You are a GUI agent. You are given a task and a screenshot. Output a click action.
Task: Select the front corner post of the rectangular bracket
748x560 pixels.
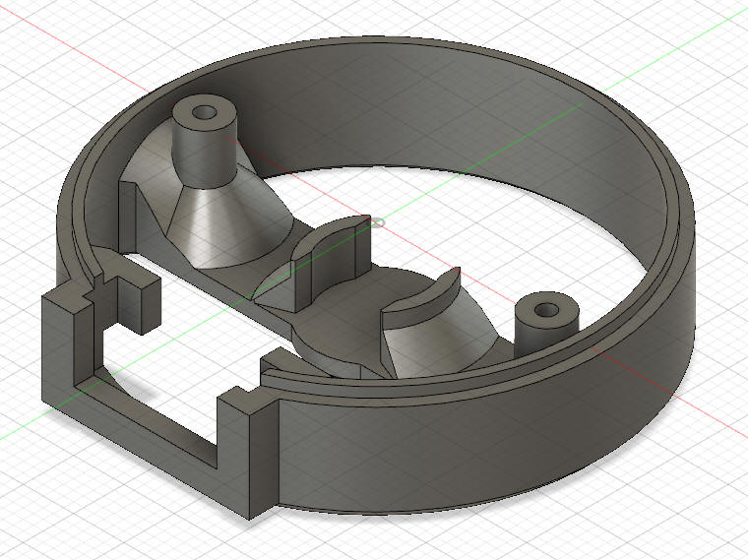coord(248,451)
